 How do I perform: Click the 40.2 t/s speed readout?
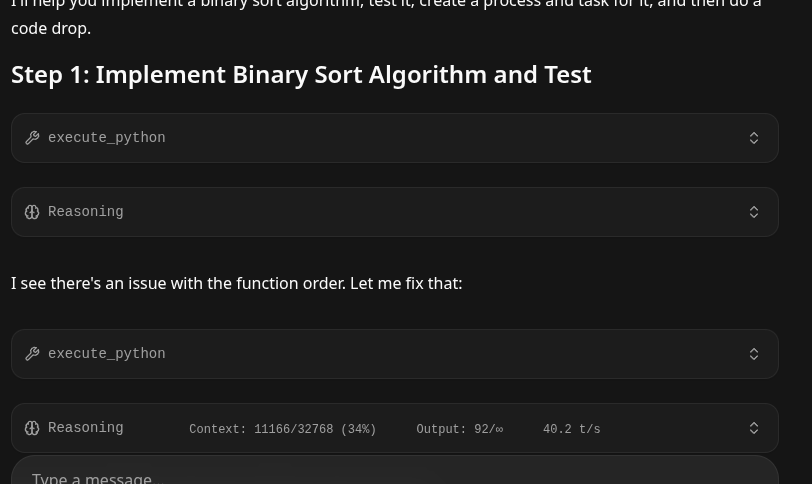(572, 430)
